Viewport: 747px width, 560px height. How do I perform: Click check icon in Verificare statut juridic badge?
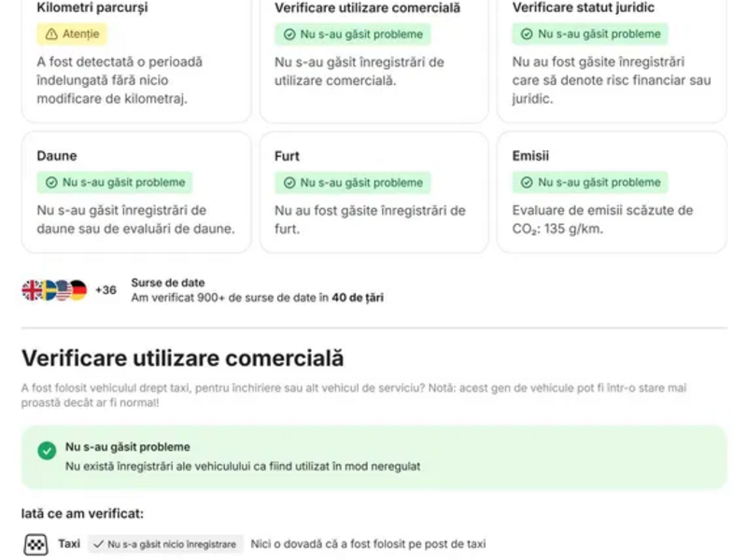tap(527, 35)
